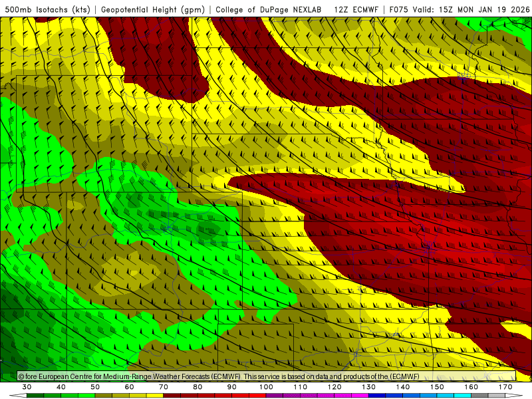The image size is (532, 399).
Task: Click the '90' label on the color scale
Action: [x=232, y=387]
